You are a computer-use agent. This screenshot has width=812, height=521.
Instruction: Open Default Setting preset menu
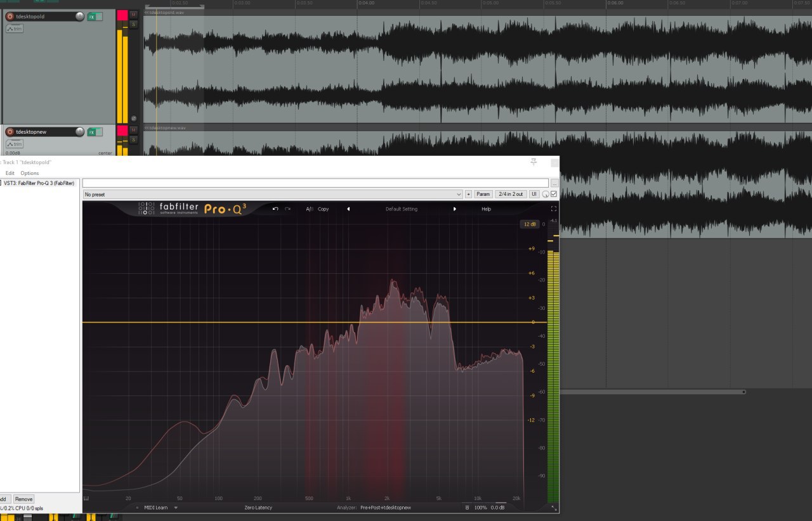click(x=402, y=209)
